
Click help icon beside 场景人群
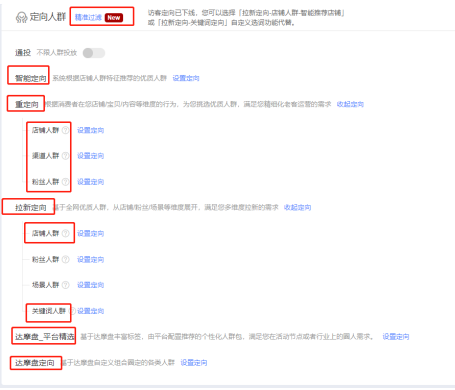click(66, 285)
